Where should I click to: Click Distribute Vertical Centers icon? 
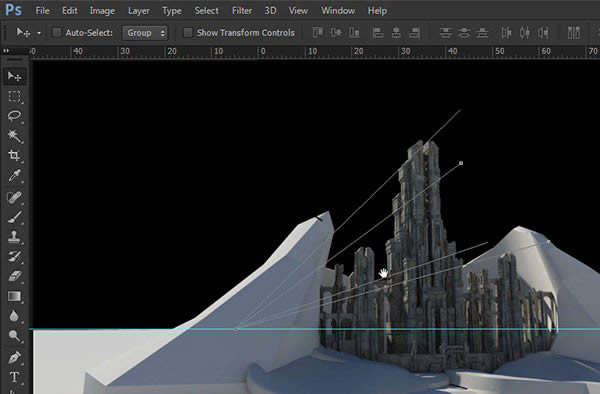coord(464,33)
